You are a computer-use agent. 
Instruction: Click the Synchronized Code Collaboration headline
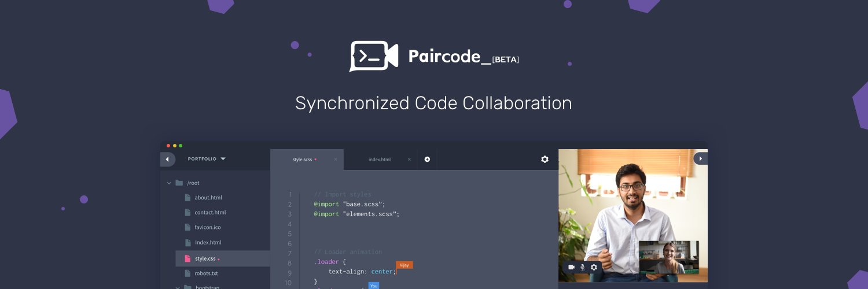click(x=433, y=103)
